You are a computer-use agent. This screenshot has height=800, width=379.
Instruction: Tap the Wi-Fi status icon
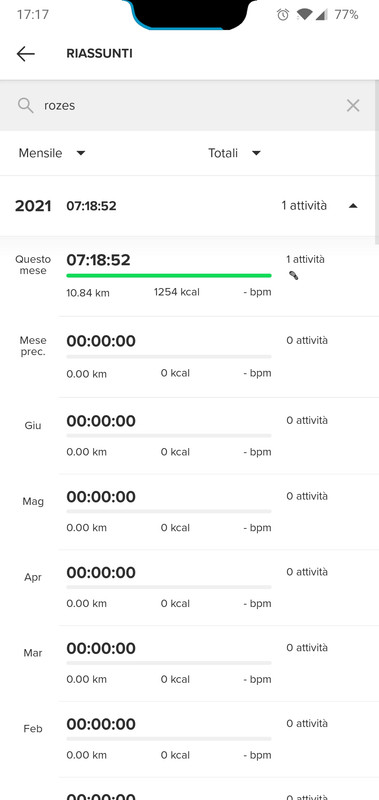304,15
